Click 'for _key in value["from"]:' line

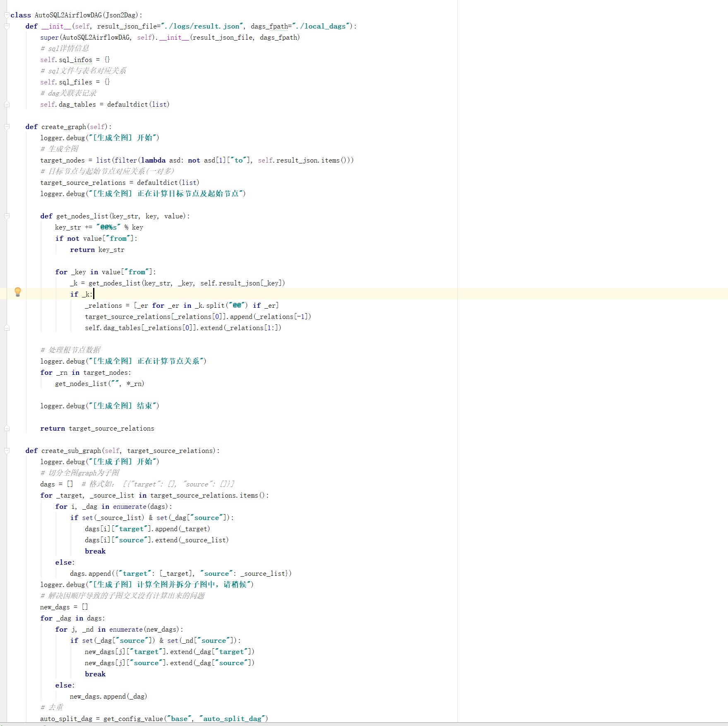(x=106, y=272)
